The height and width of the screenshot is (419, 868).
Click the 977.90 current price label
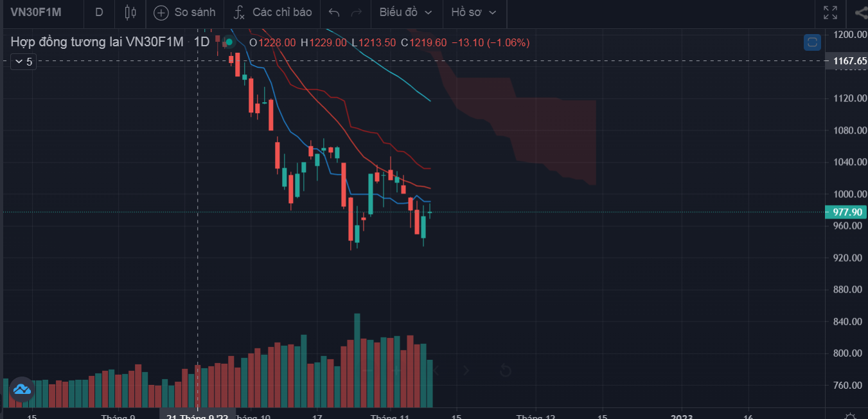pyautogui.click(x=846, y=212)
